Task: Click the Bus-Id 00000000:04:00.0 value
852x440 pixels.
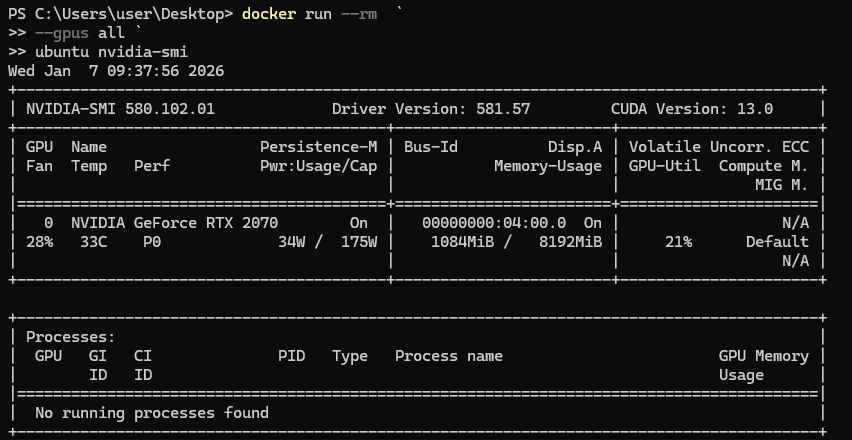Action: click(x=494, y=223)
